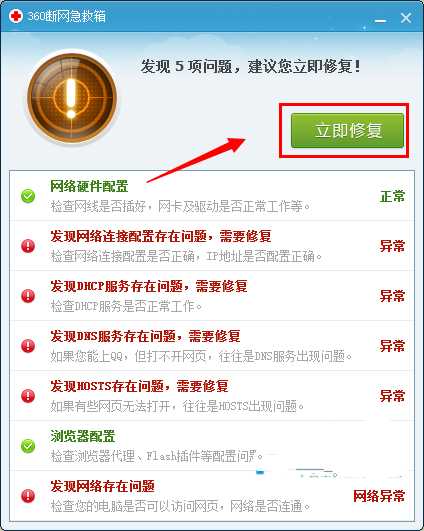
Task: Click the orange radar warning icon
Action: coord(72,98)
